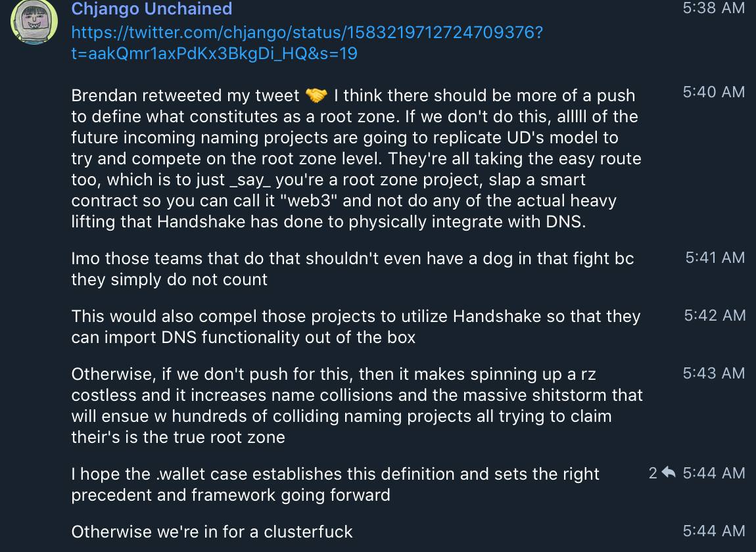Select the message starting "This would also compel"
The height and width of the screenshot is (552, 756).
[355, 327]
